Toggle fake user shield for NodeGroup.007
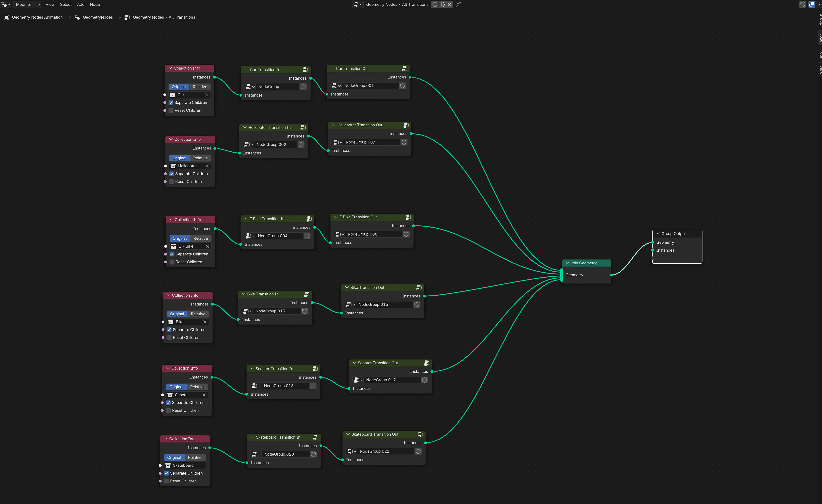The height and width of the screenshot is (504, 822). (404, 142)
